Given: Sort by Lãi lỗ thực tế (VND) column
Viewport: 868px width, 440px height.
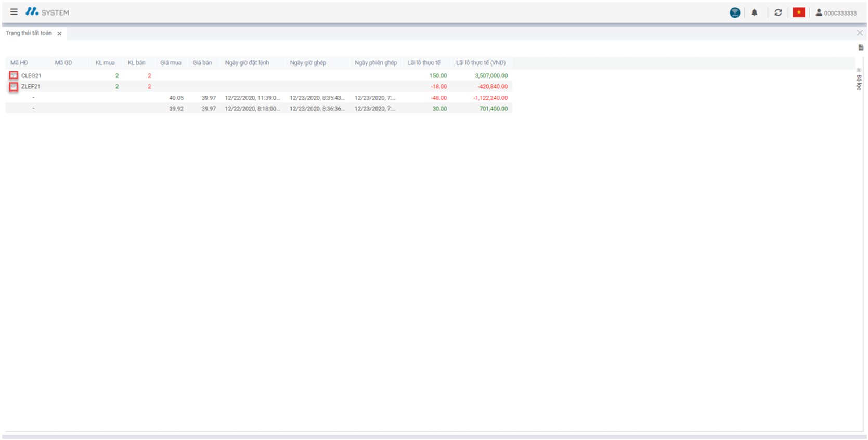Looking at the screenshot, I should coord(481,63).
